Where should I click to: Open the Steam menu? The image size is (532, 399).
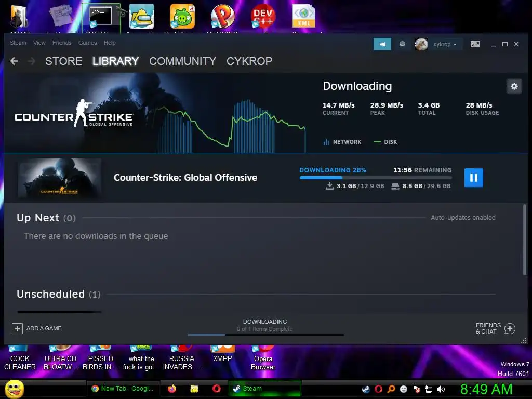click(x=18, y=43)
